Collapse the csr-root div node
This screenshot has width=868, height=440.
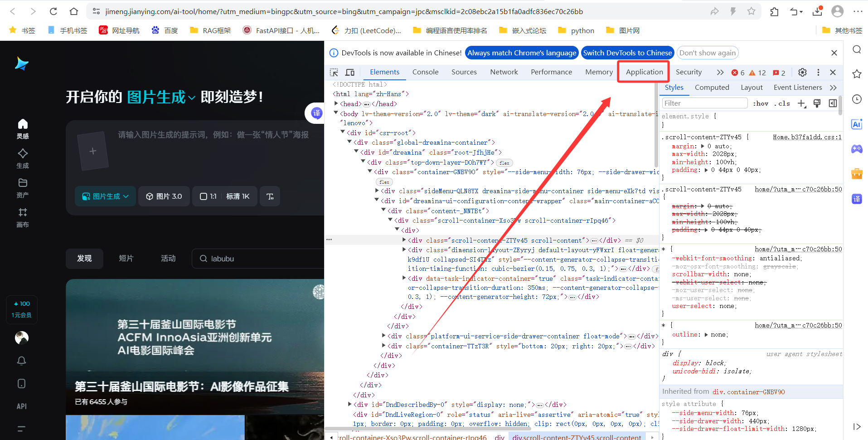[343, 132]
